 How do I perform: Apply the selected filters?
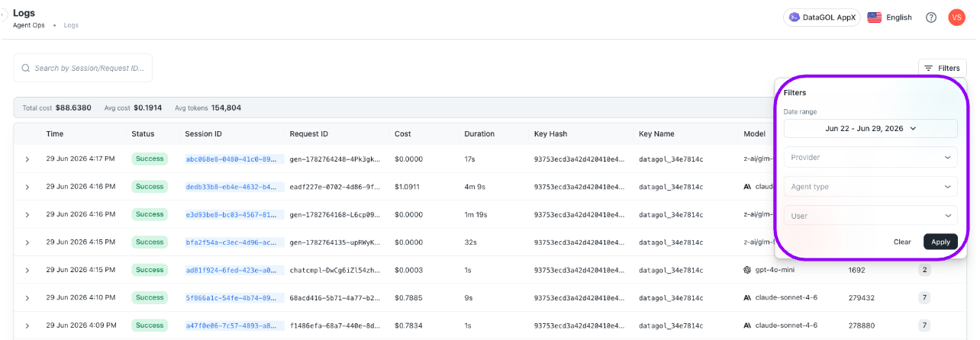click(x=940, y=242)
